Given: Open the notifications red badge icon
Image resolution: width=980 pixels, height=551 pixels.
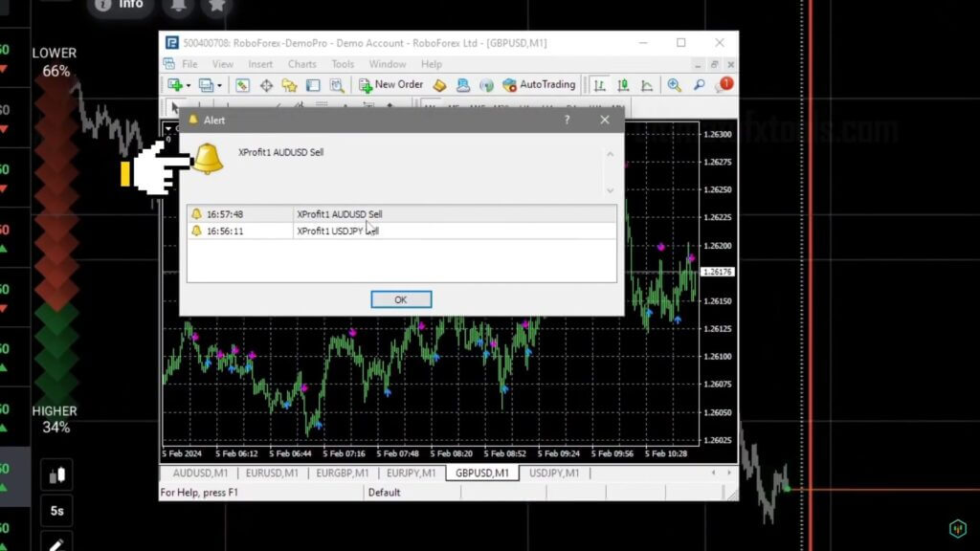Looking at the screenshot, I should click(725, 84).
